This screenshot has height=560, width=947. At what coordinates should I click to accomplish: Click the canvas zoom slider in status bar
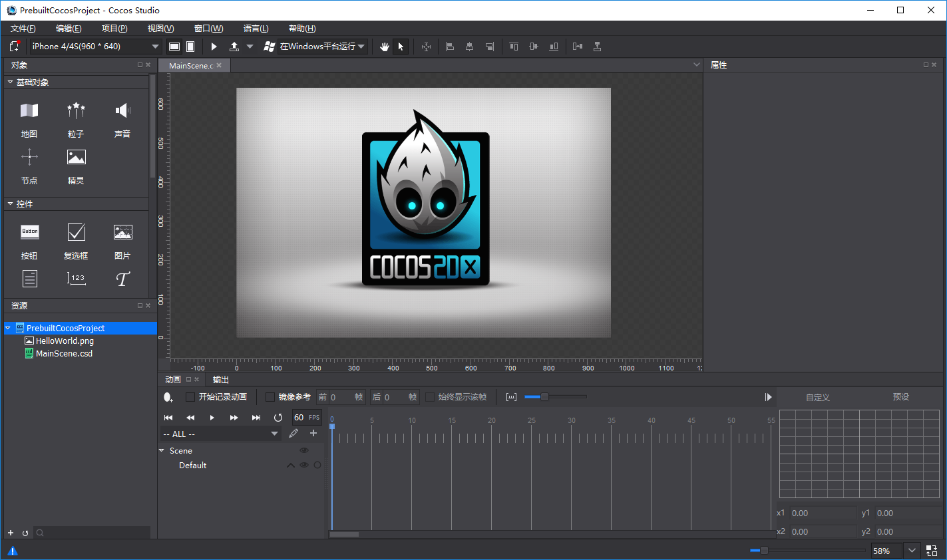point(807,551)
